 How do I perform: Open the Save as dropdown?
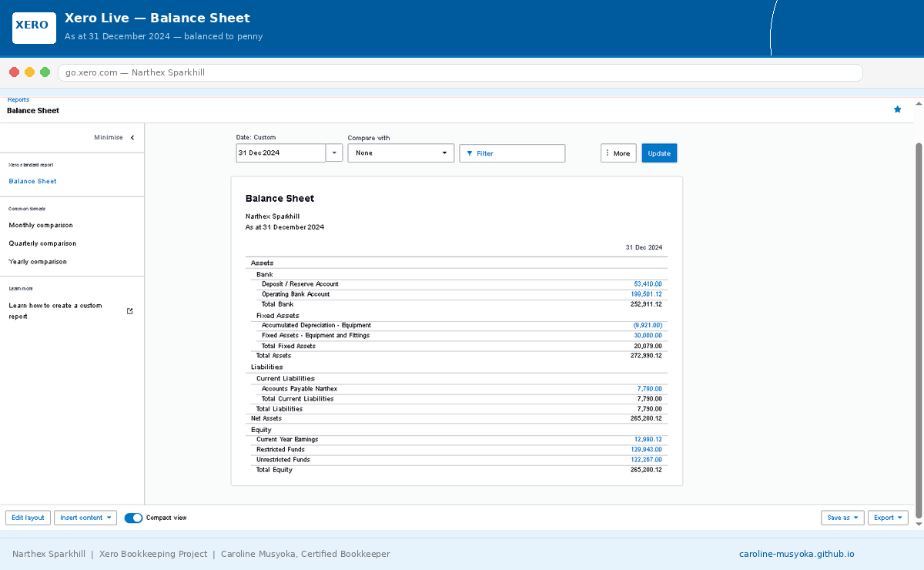[842, 518]
